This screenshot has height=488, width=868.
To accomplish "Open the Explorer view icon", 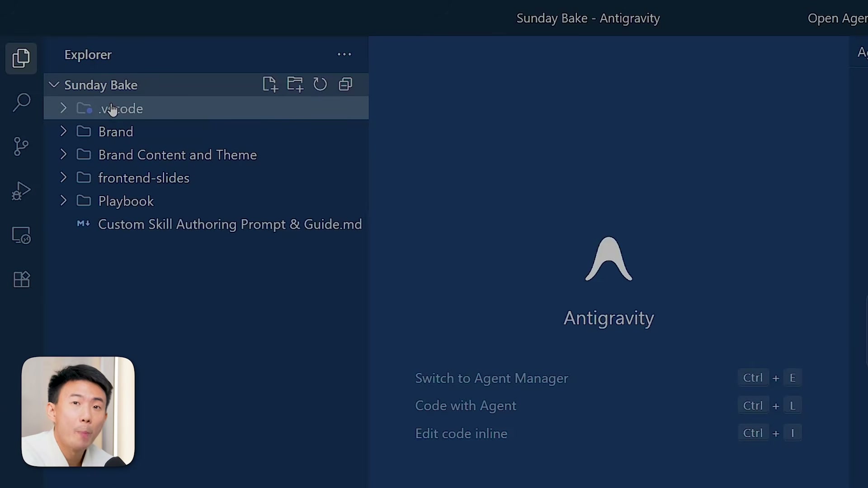I will pyautogui.click(x=21, y=58).
